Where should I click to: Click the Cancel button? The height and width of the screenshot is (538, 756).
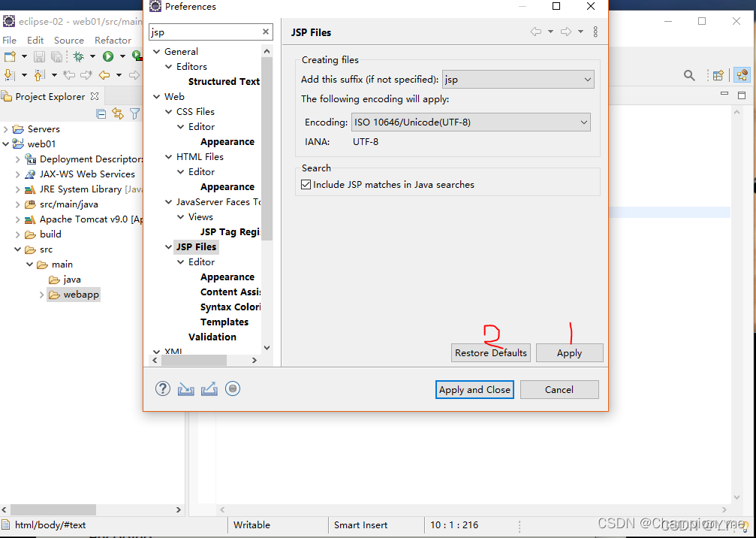559,390
